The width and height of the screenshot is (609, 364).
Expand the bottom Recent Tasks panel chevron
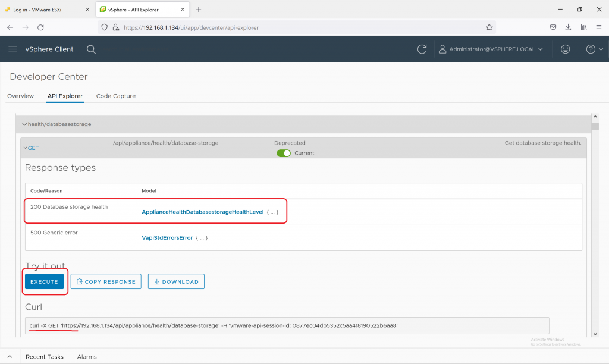[10, 357]
